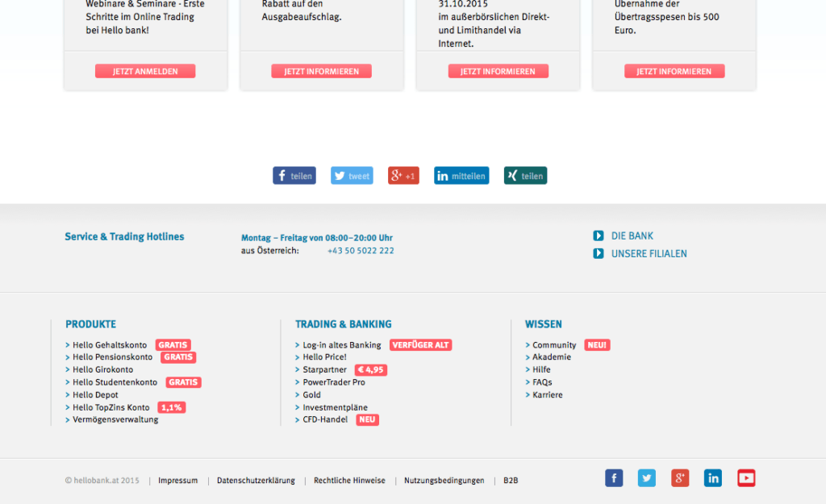826x504 pixels.
Task: Open PowerTrader Pro link
Action: pos(333,382)
